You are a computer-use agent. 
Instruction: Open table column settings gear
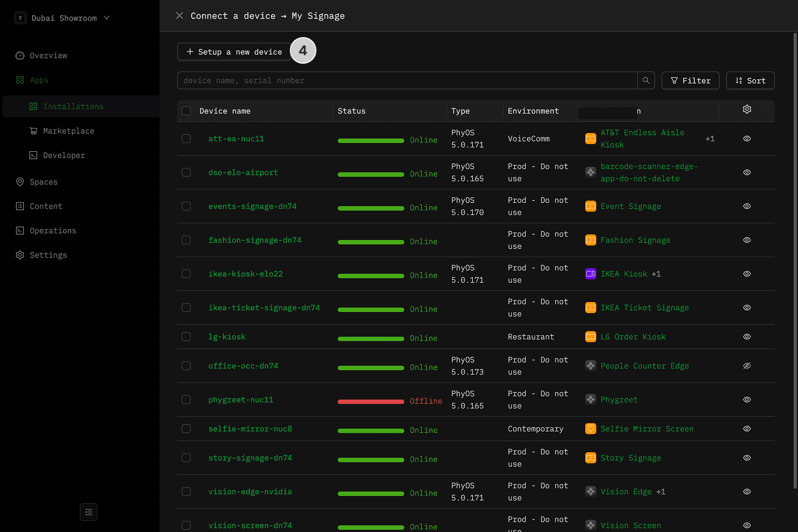click(746, 110)
